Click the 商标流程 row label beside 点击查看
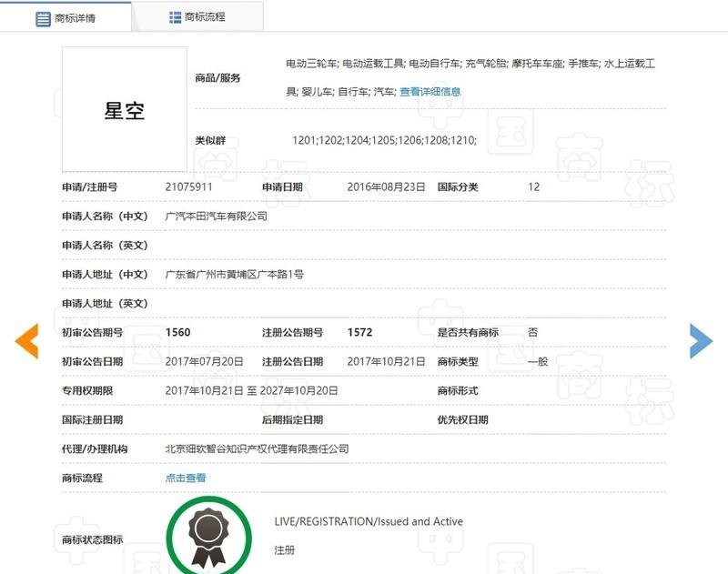Viewport: 728px width, 574px height. [82, 478]
